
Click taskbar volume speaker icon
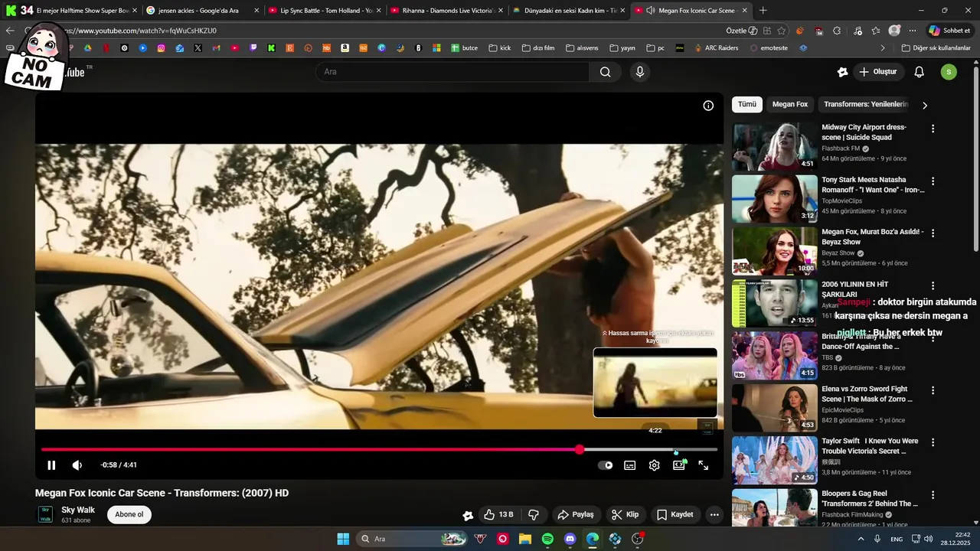(928, 539)
